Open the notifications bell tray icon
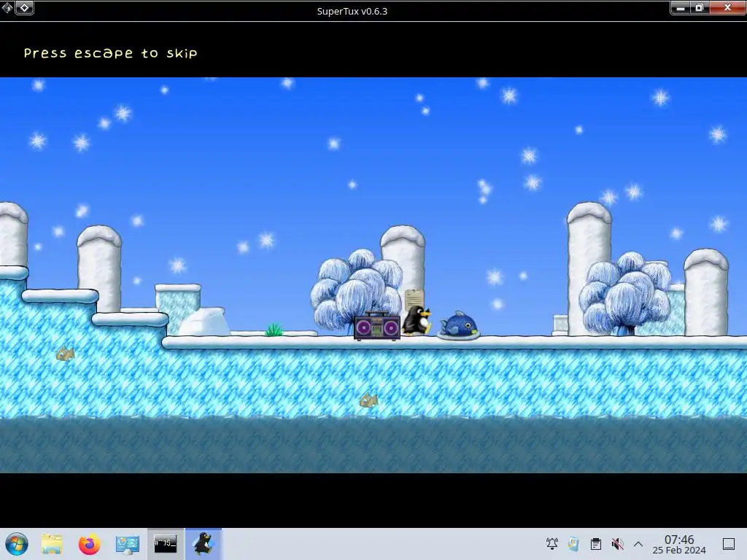747x560 pixels. [x=552, y=544]
